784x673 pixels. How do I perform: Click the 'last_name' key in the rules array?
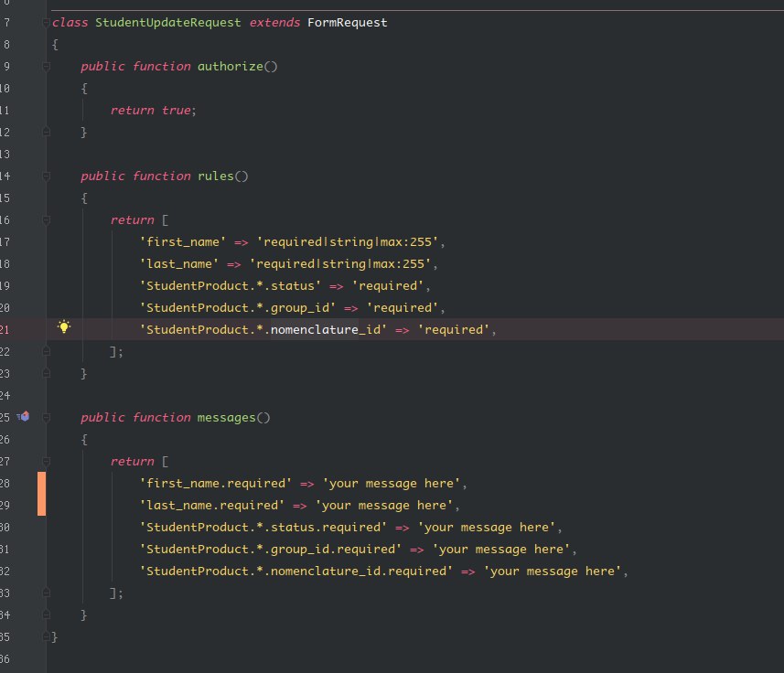coord(179,263)
